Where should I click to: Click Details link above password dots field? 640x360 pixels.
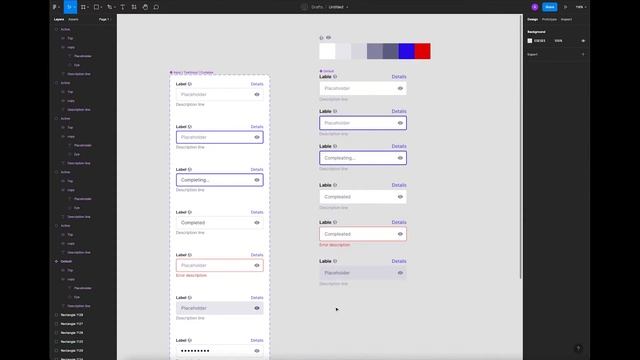tap(257, 340)
